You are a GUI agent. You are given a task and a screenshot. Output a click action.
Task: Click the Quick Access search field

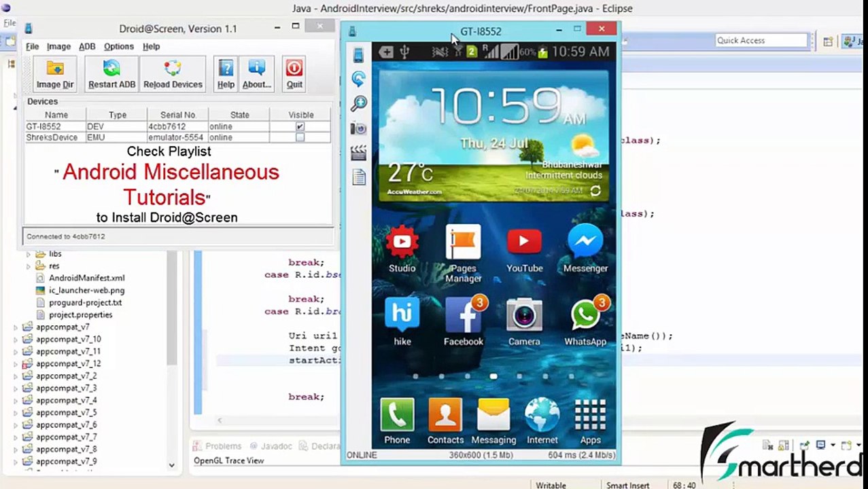click(x=761, y=41)
